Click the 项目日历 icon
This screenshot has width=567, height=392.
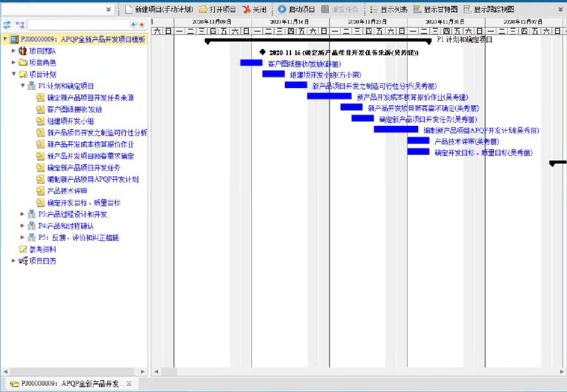point(23,260)
